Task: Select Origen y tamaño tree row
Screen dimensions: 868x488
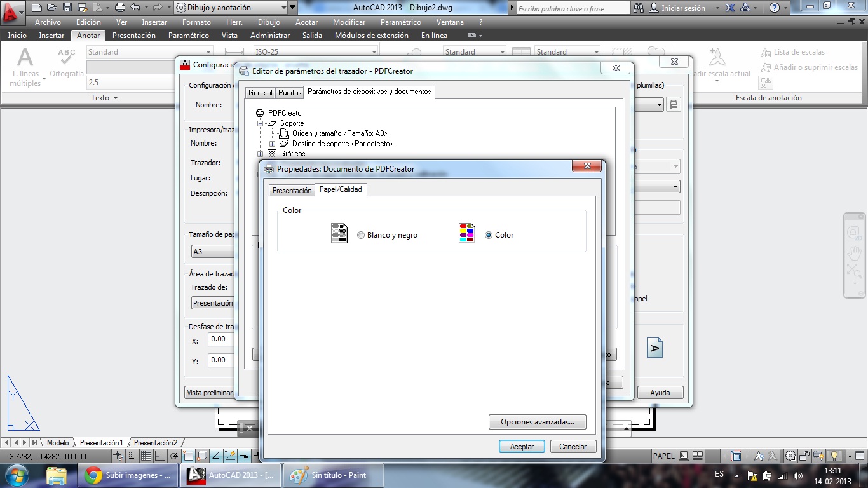Action: coord(339,133)
